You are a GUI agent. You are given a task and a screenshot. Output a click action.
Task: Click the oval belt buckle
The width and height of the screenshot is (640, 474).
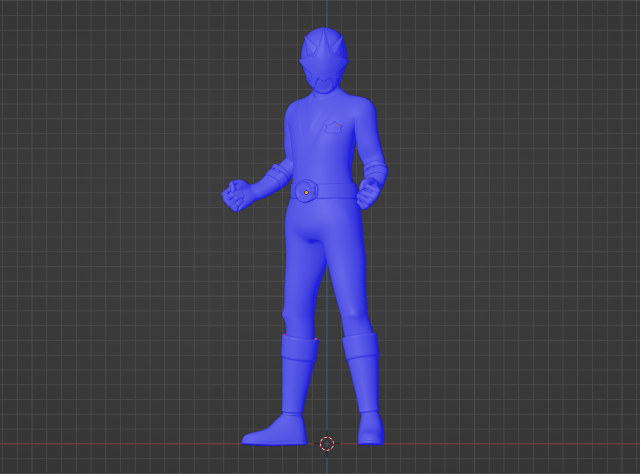click(306, 192)
